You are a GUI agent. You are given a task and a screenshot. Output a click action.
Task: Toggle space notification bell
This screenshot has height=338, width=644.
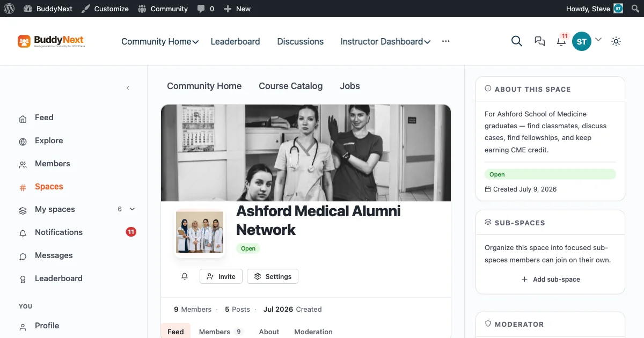pyautogui.click(x=185, y=276)
